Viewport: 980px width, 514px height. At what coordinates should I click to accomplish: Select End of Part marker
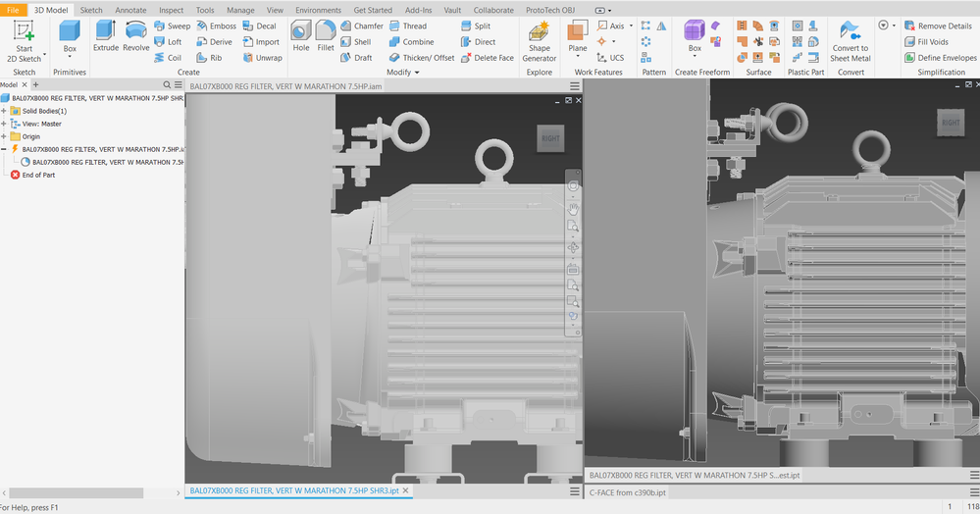point(33,175)
